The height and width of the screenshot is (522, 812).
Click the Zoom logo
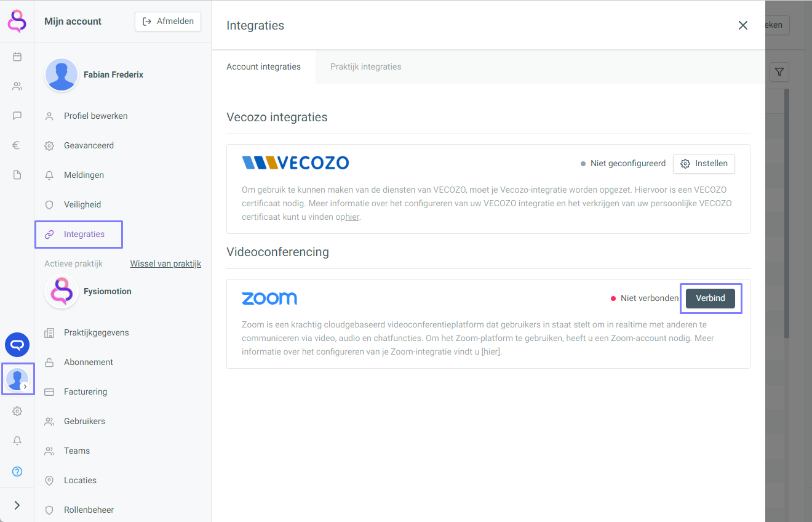click(269, 299)
